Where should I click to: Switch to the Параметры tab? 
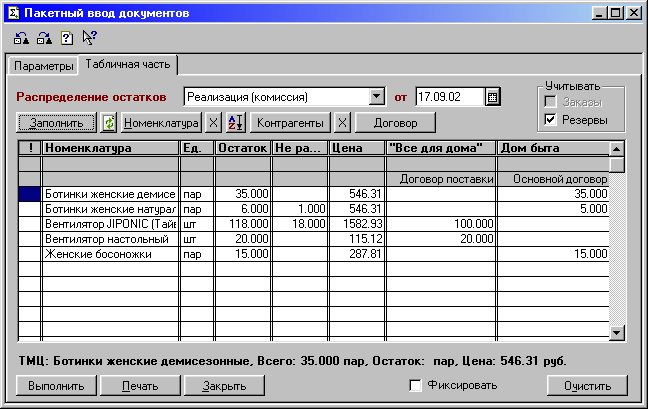(x=43, y=66)
